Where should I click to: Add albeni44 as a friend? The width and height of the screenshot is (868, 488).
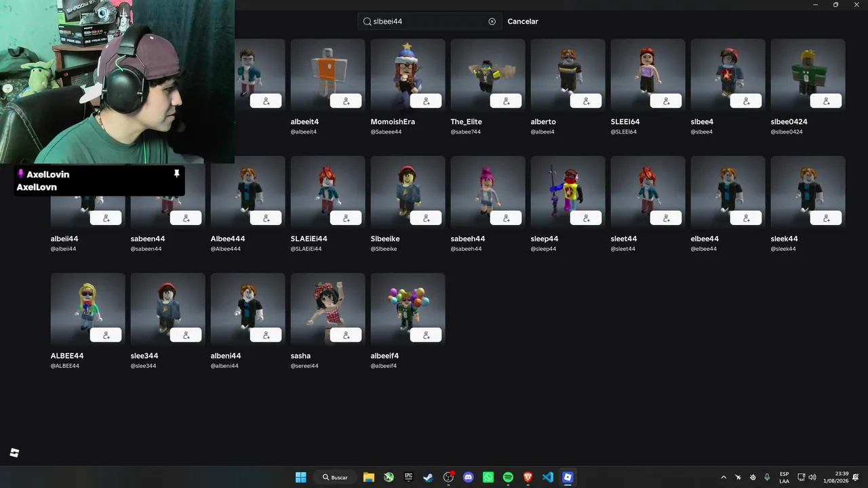(x=267, y=335)
